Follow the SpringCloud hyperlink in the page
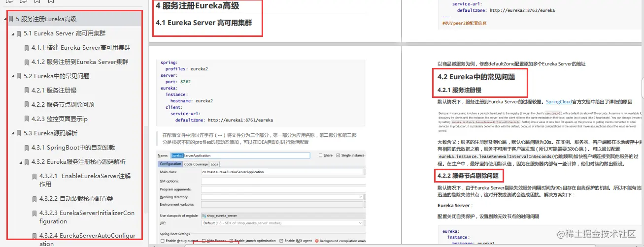This screenshot has height=247, width=644. [559, 102]
